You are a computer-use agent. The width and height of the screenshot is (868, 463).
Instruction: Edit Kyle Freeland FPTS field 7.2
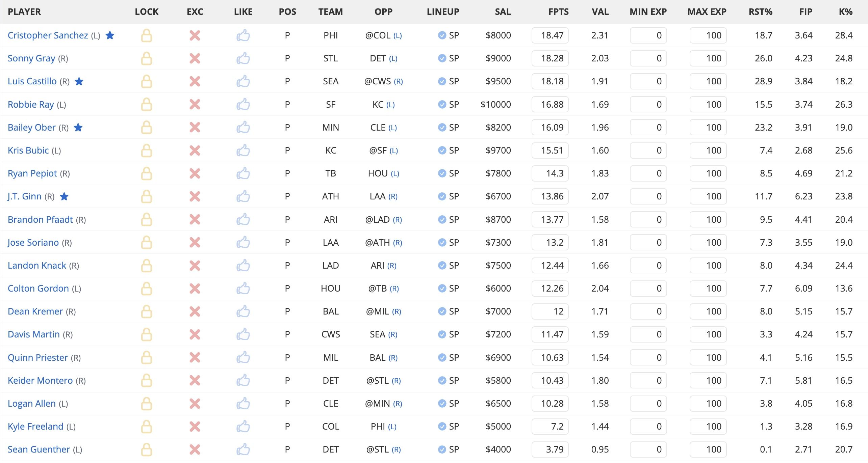click(x=550, y=427)
